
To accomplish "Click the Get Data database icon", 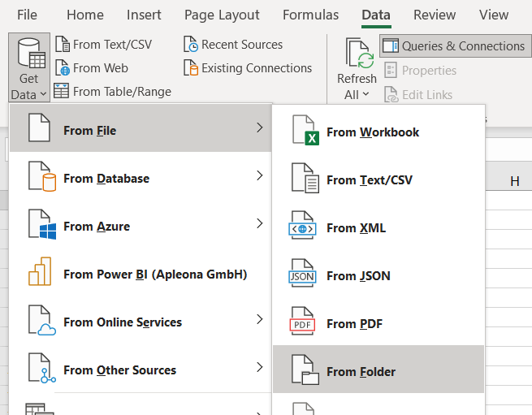I will 31,54.
